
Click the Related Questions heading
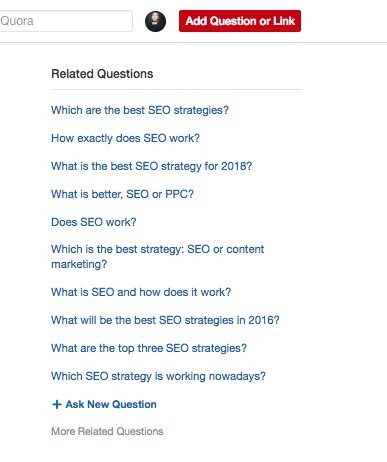click(102, 74)
